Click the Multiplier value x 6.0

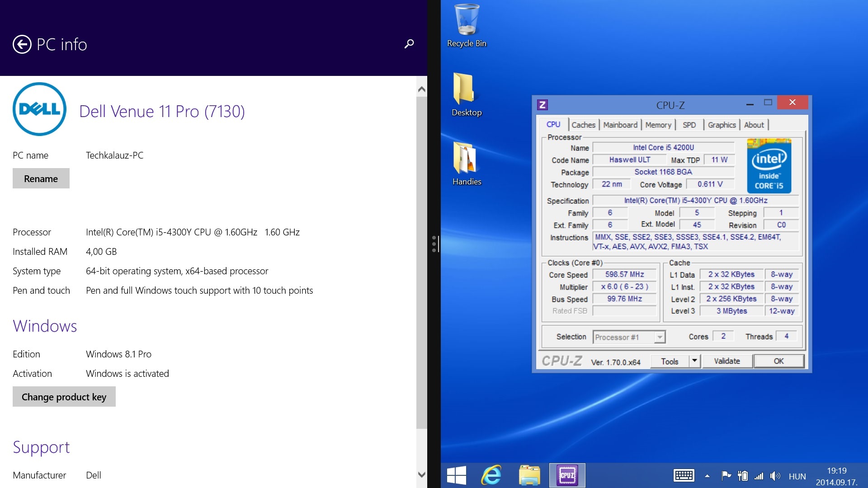click(625, 286)
